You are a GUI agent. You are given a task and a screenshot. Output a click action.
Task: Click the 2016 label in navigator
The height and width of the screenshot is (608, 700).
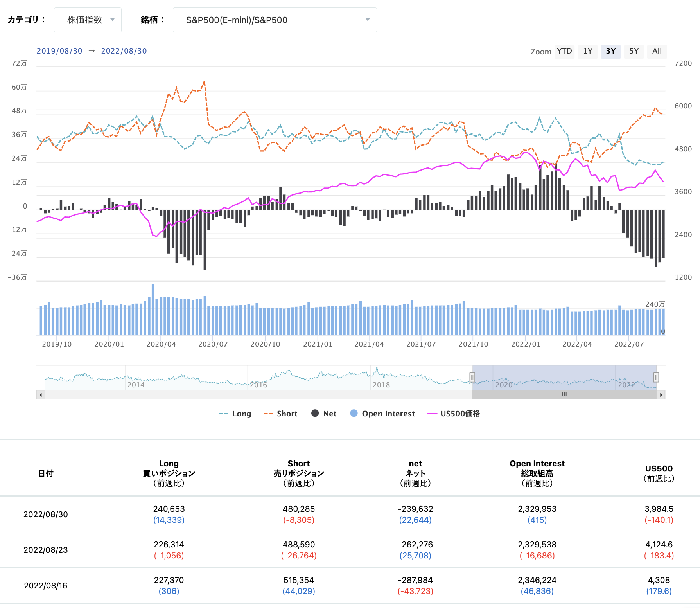tap(258, 385)
